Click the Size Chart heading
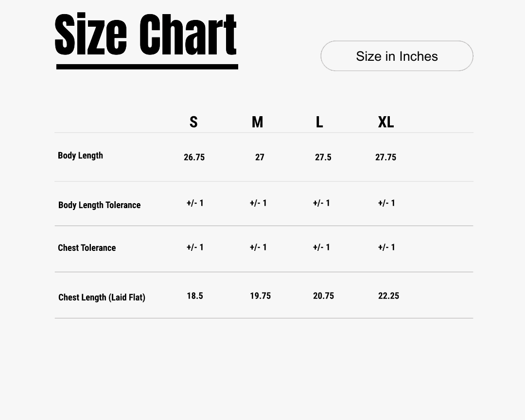The image size is (525, 420). (x=145, y=35)
